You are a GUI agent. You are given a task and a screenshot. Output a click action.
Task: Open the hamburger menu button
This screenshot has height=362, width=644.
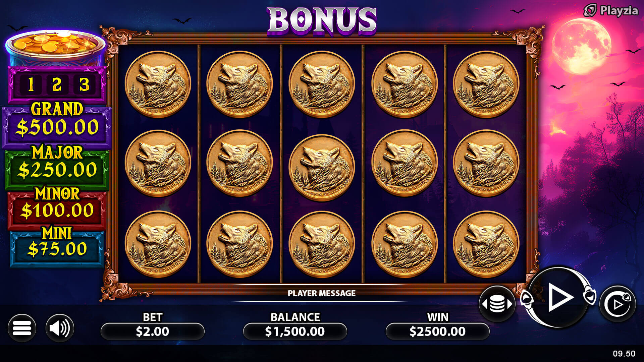[22, 328]
